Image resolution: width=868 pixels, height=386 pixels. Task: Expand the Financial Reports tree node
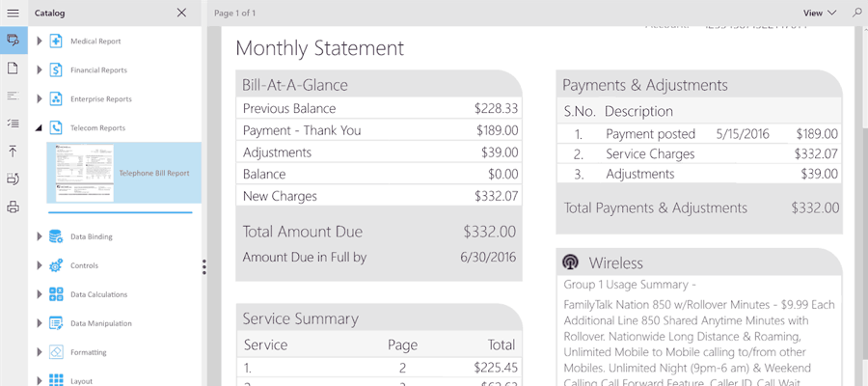[x=40, y=70]
